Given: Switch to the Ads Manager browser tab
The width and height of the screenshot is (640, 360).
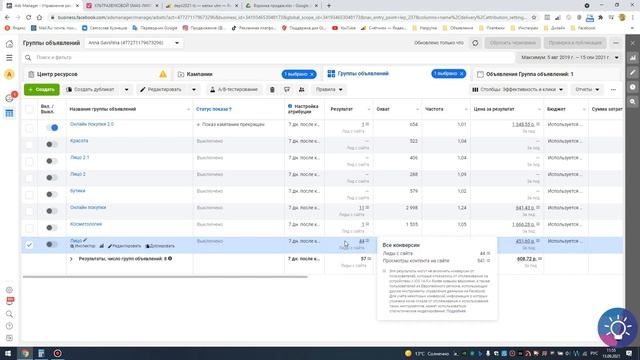Looking at the screenshot, I should (x=42, y=6).
